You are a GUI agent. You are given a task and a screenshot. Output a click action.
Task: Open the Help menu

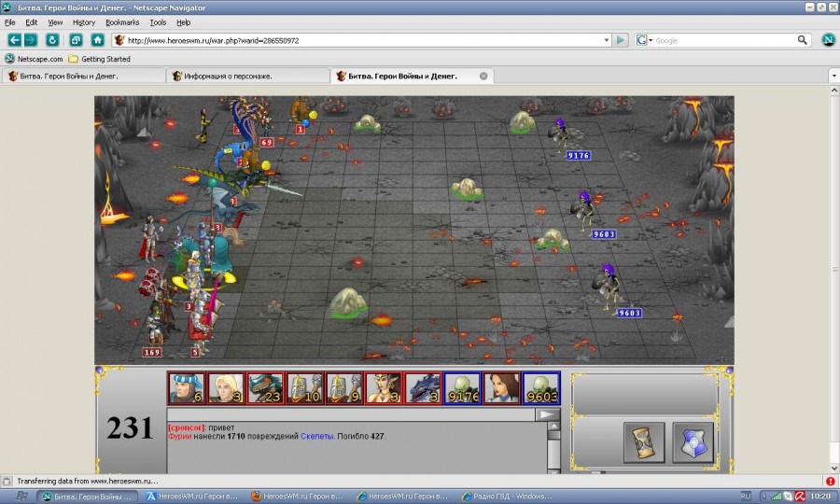pos(183,22)
